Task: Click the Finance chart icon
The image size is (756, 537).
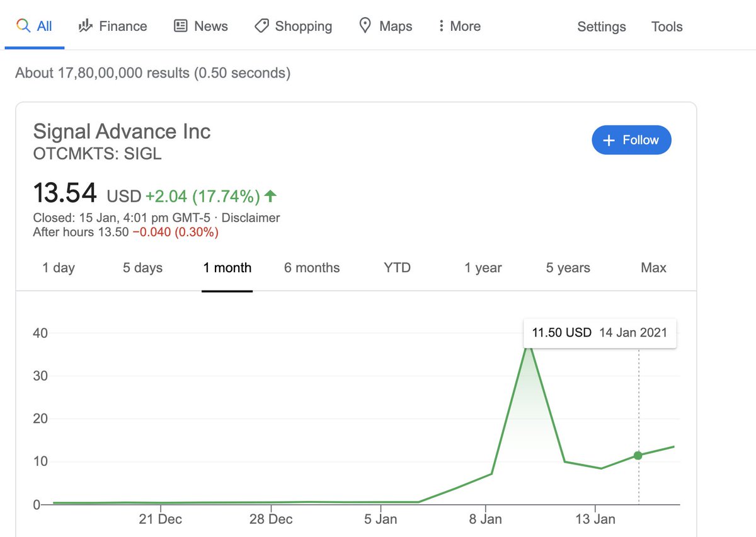Action: coord(85,26)
